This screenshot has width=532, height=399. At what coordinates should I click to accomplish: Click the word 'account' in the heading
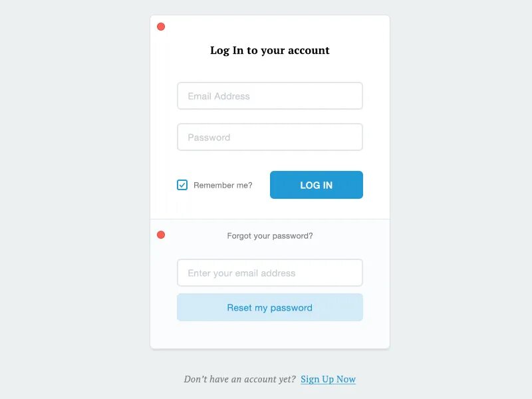coord(309,51)
